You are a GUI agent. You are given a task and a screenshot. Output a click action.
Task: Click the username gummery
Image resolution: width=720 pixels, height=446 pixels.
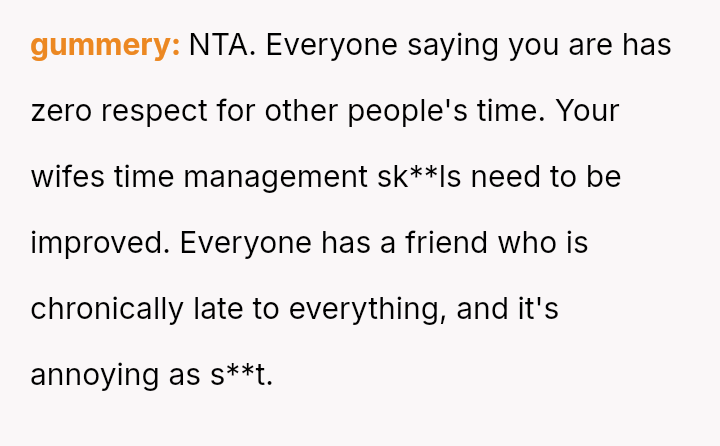(x=105, y=45)
